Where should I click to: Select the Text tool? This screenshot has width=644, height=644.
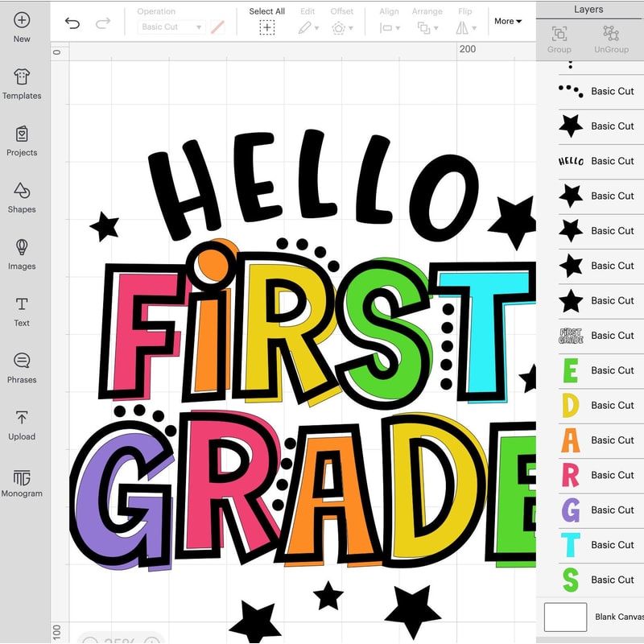22,310
